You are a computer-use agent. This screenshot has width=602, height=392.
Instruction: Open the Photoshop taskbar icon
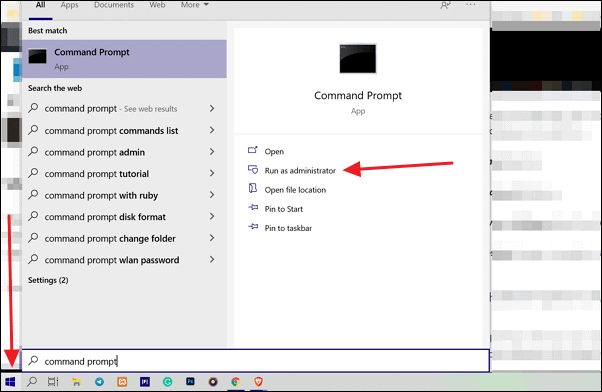coord(190,381)
